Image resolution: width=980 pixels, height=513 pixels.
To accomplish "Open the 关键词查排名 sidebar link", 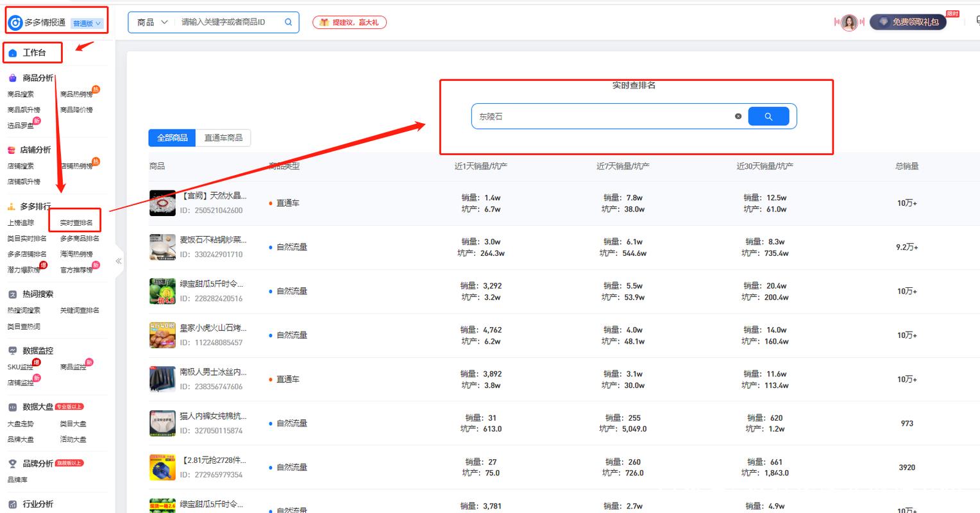I will click(80, 310).
